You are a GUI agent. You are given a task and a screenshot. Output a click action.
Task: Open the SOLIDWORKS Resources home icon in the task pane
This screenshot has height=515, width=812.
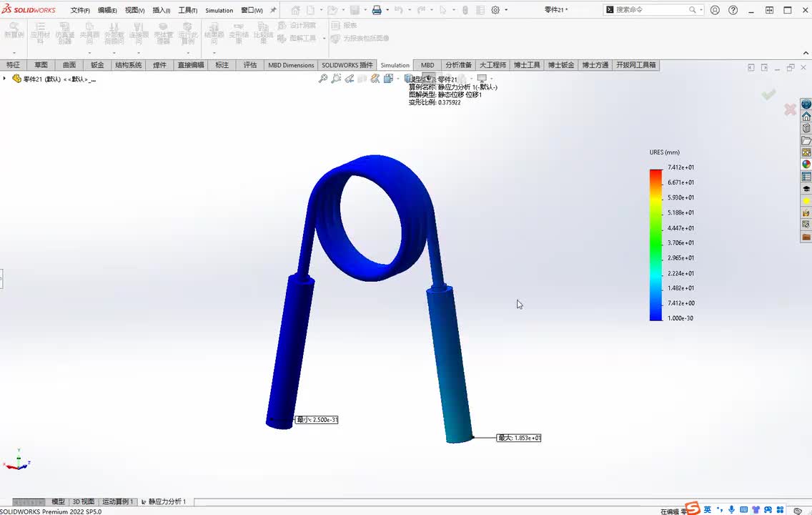pos(806,116)
